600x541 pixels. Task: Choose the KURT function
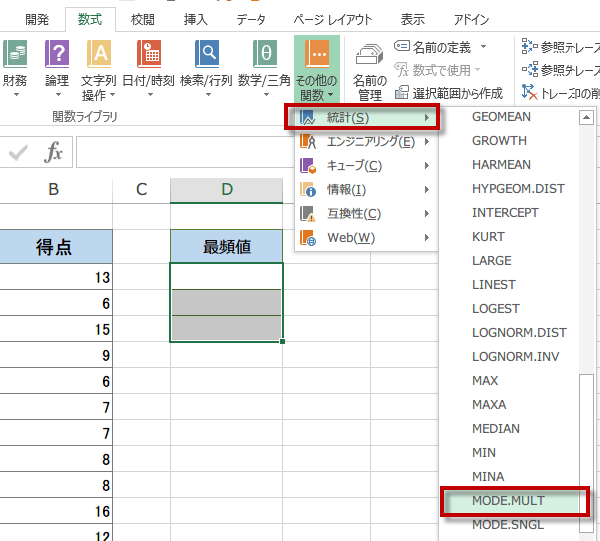(x=488, y=237)
